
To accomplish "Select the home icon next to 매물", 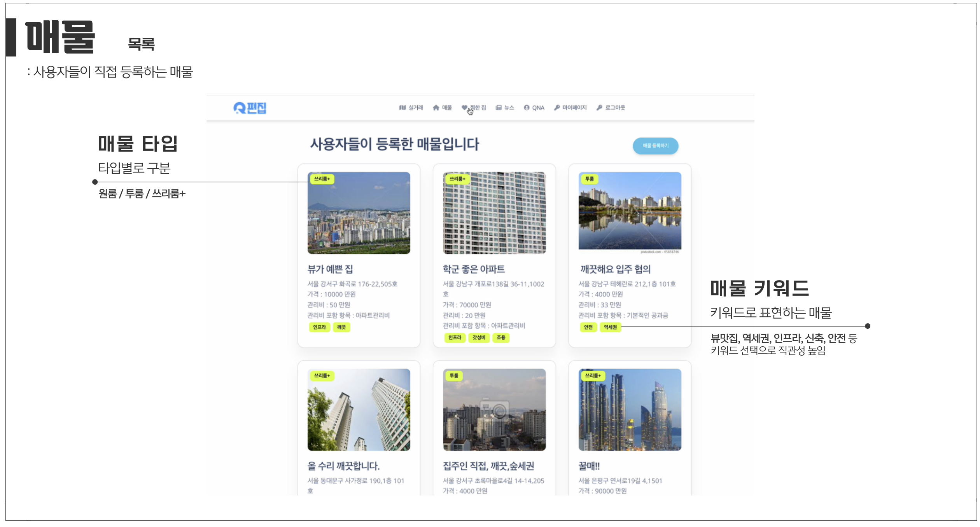I will pos(436,108).
